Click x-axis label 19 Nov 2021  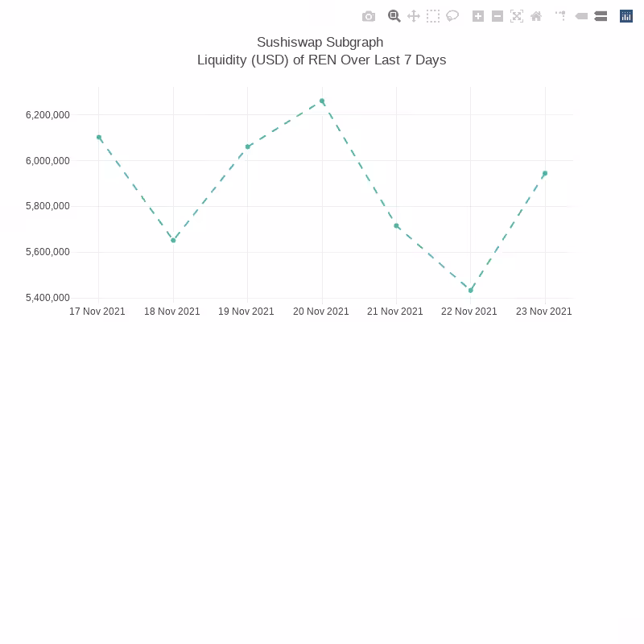click(x=246, y=312)
